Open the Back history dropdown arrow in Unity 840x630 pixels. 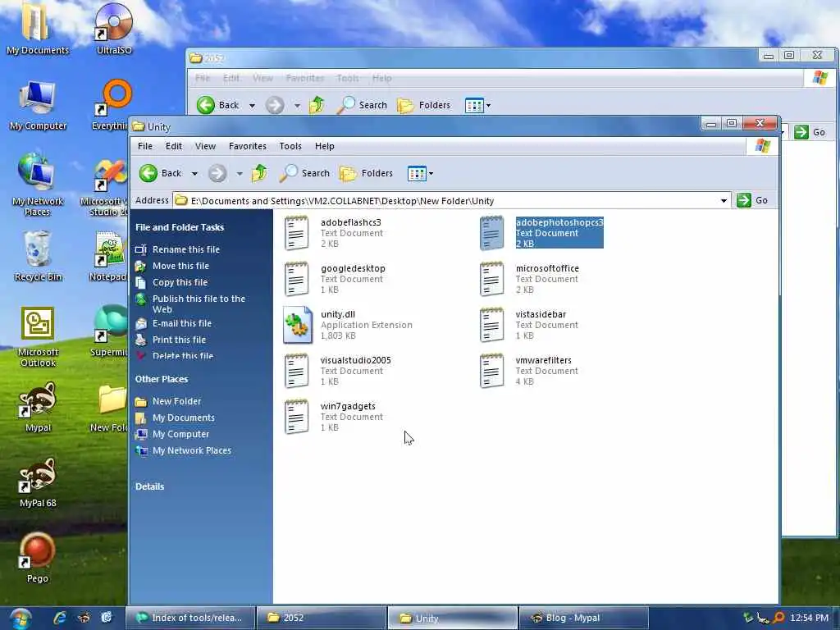click(x=194, y=174)
